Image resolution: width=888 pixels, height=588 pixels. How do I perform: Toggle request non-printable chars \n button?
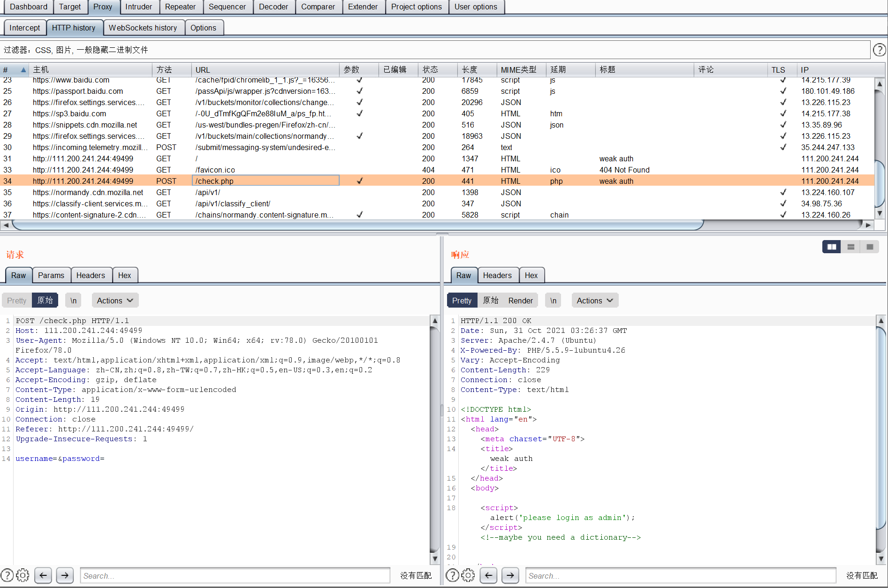point(73,301)
